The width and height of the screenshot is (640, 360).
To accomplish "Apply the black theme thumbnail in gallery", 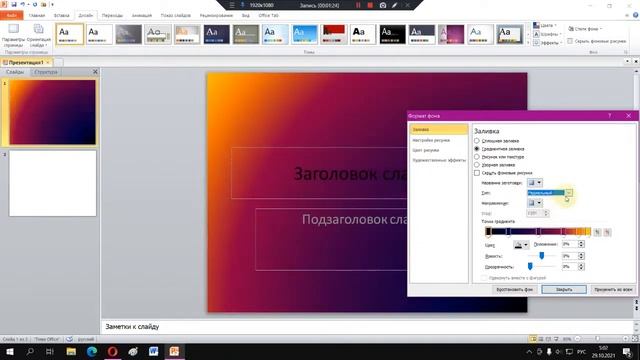I will pos(392,34).
